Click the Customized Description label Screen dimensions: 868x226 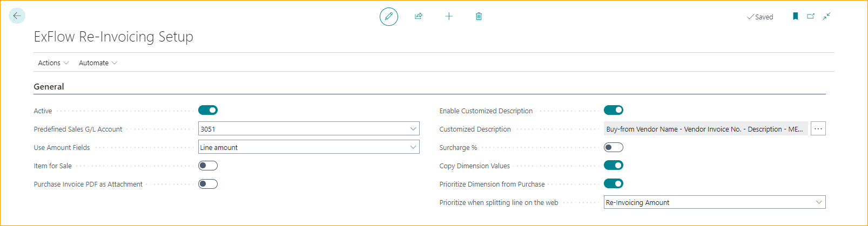pyautogui.click(x=475, y=129)
